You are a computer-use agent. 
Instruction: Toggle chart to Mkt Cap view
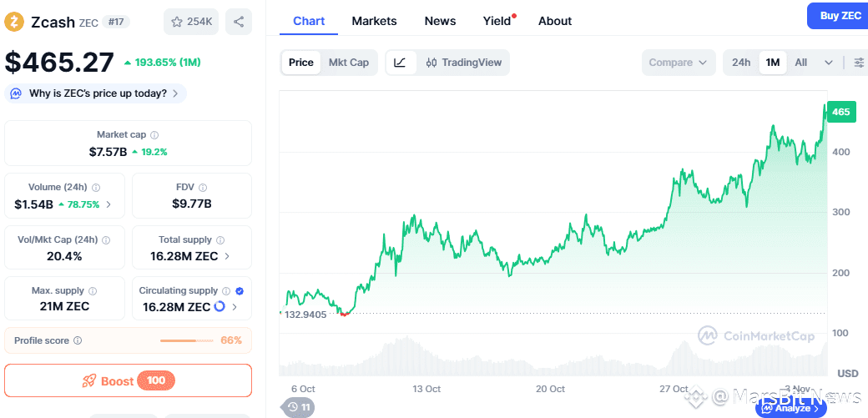348,63
